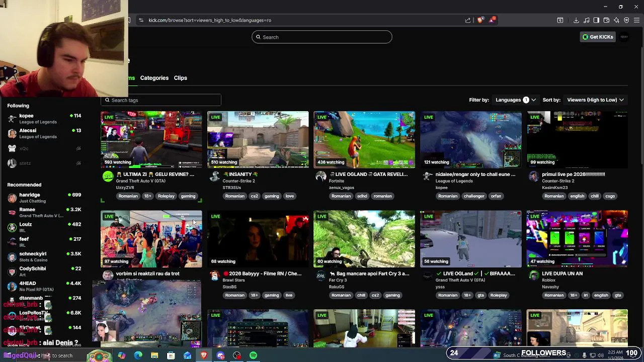Open the Brave Wallet icon
The height and width of the screenshot is (362, 644).
pos(606,20)
